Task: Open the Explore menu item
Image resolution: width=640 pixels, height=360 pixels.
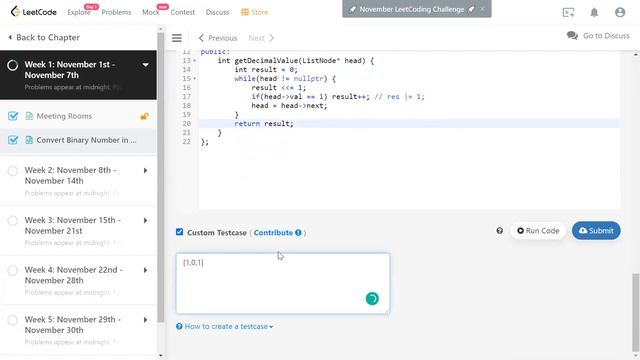Action: [79, 12]
